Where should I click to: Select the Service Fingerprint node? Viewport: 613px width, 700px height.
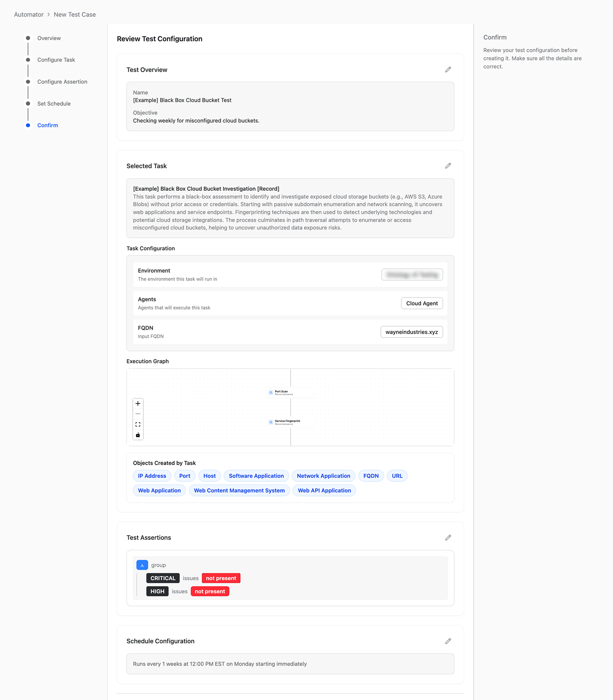(x=290, y=422)
